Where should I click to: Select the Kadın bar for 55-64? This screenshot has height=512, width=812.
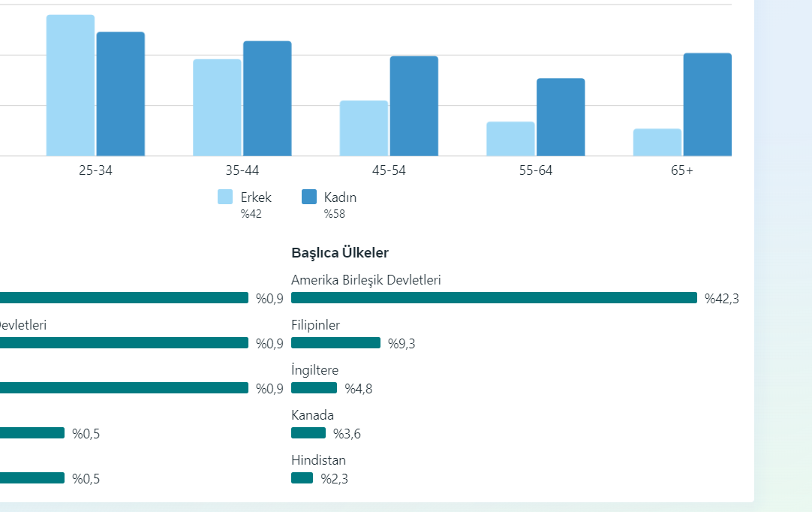(x=561, y=117)
